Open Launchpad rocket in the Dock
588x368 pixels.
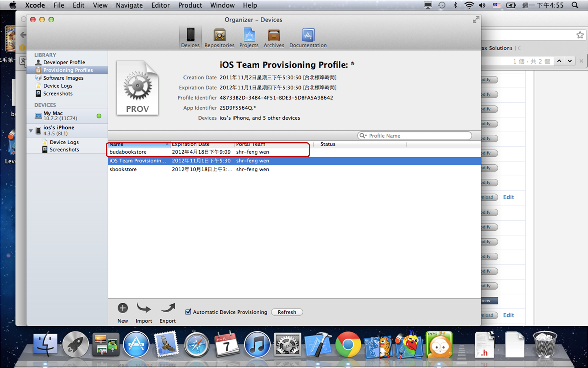pos(75,345)
